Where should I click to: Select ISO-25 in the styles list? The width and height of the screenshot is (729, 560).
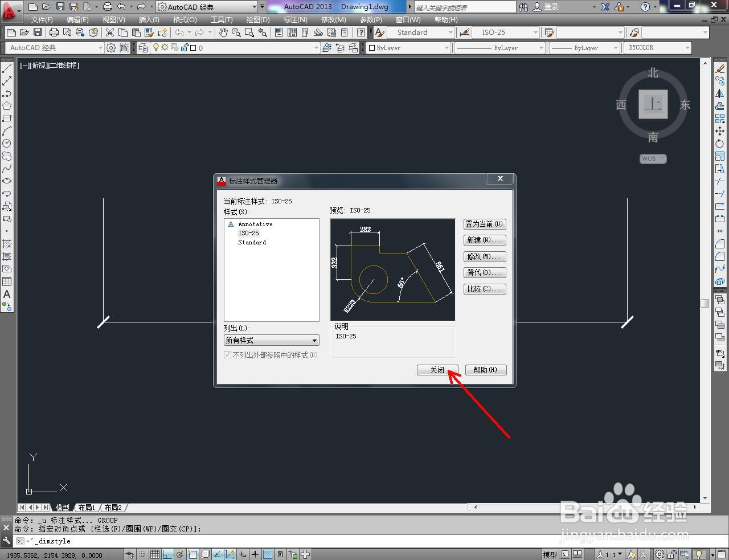pyautogui.click(x=248, y=233)
